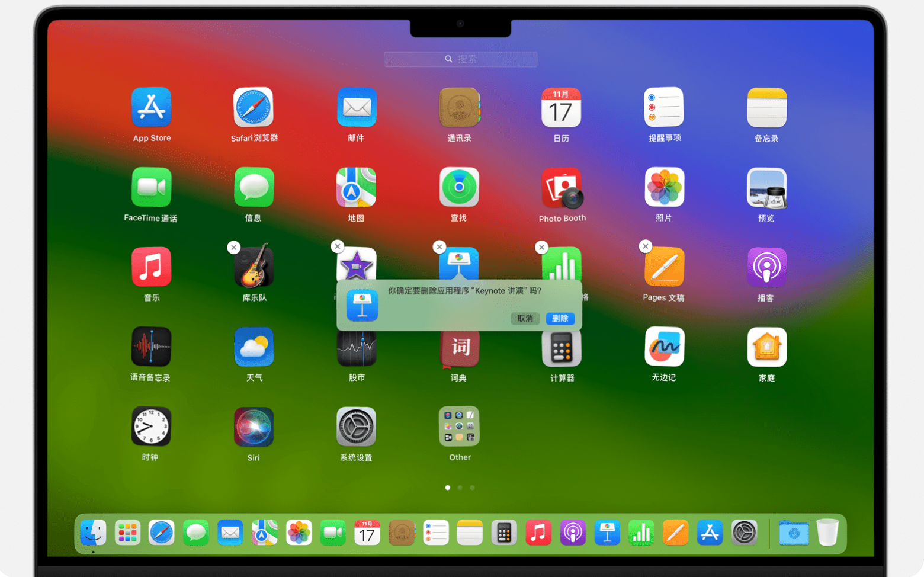This screenshot has width=924, height=577.
Task: Open the Trash in the Dock
Action: 827,532
